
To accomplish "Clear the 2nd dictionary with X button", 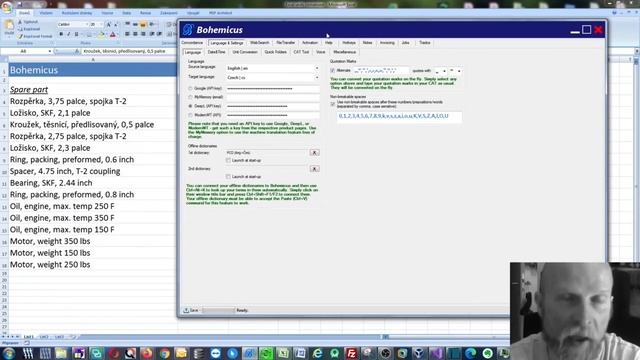I will 314,169.
